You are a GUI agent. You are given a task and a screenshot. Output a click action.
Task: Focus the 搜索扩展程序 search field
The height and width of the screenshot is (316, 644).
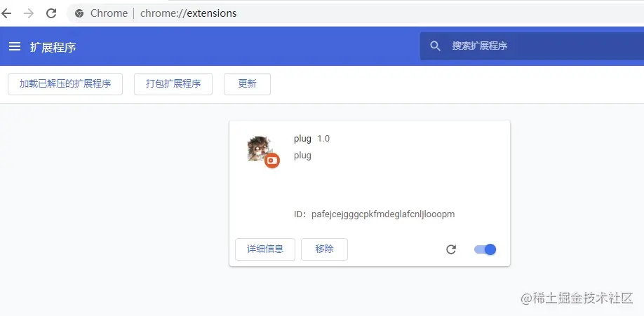(532, 46)
